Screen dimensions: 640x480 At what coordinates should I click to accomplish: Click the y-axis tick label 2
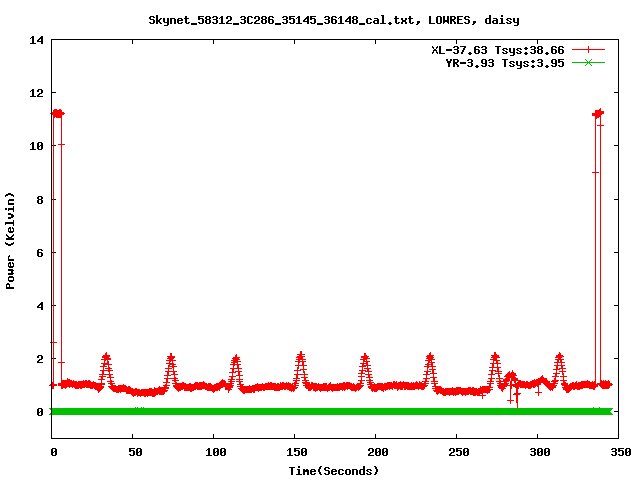pyautogui.click(x=40, y=359)
